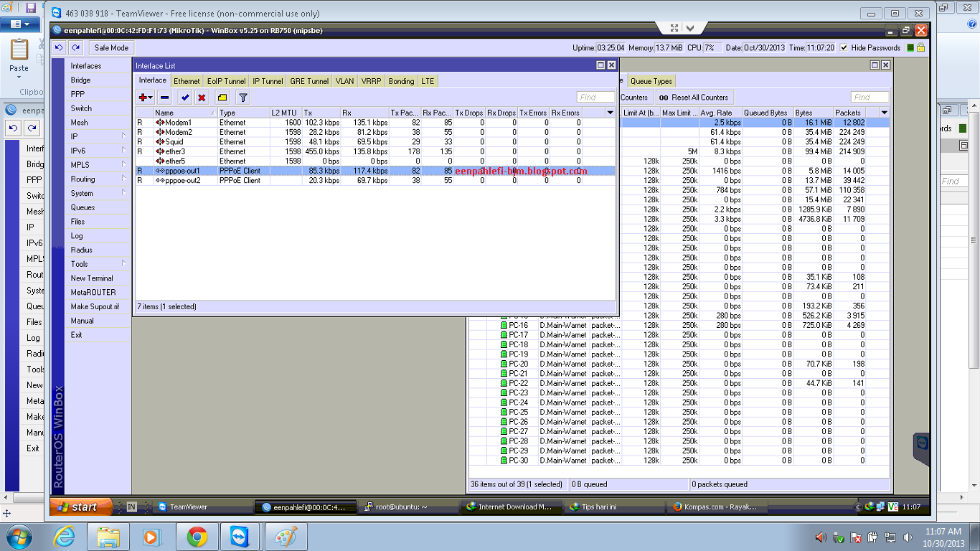Click the Safe Mode button
Screen dimensions: 980x551
tap(111, 48)
